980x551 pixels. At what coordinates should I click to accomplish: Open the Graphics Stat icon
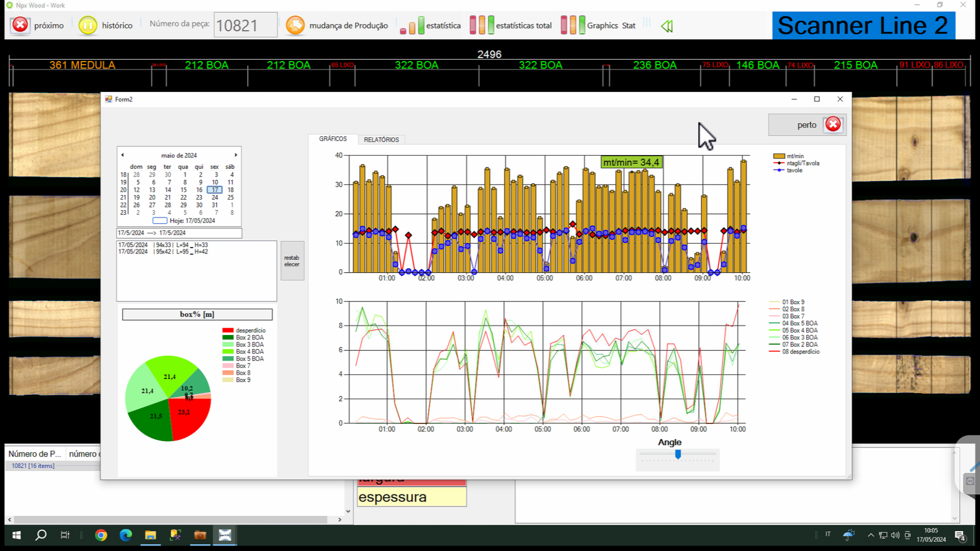(573, 25)
